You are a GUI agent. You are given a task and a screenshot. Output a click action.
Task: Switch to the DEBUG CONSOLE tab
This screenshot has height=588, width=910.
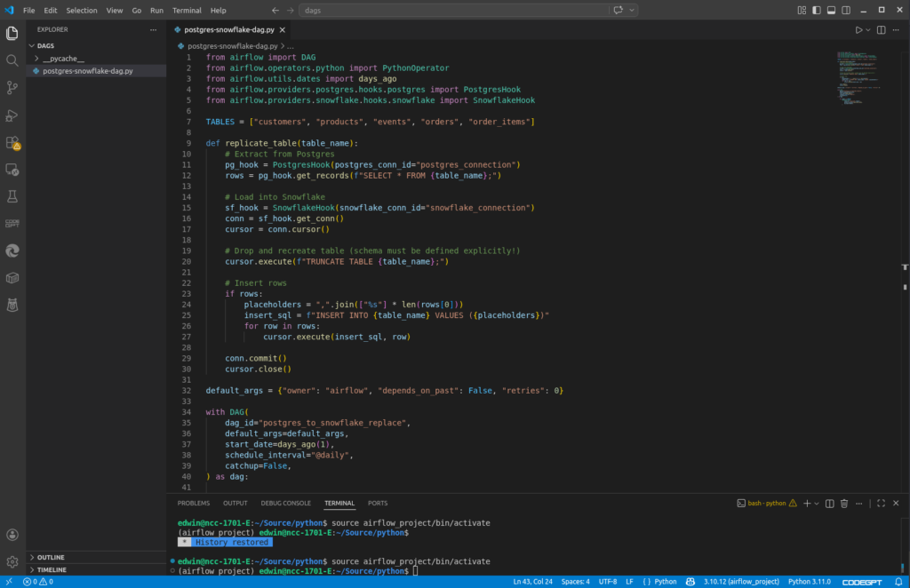pyautogui.click(x=285, y=504)
